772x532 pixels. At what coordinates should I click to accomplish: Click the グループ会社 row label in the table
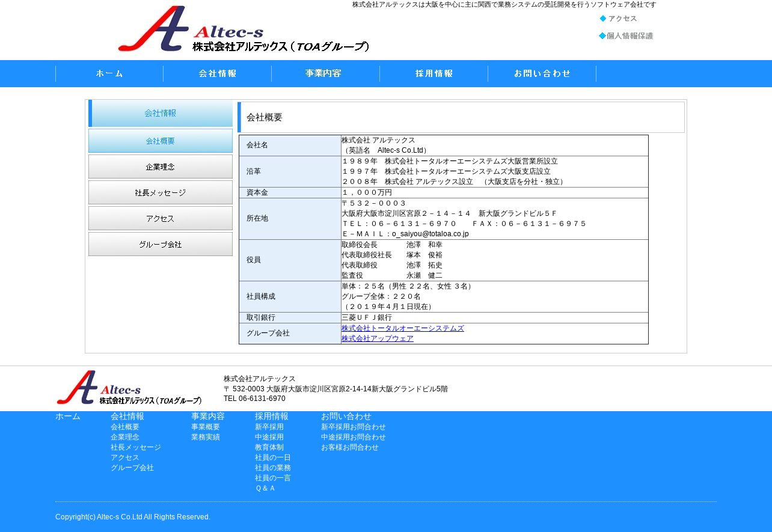(x=268, y=333)
